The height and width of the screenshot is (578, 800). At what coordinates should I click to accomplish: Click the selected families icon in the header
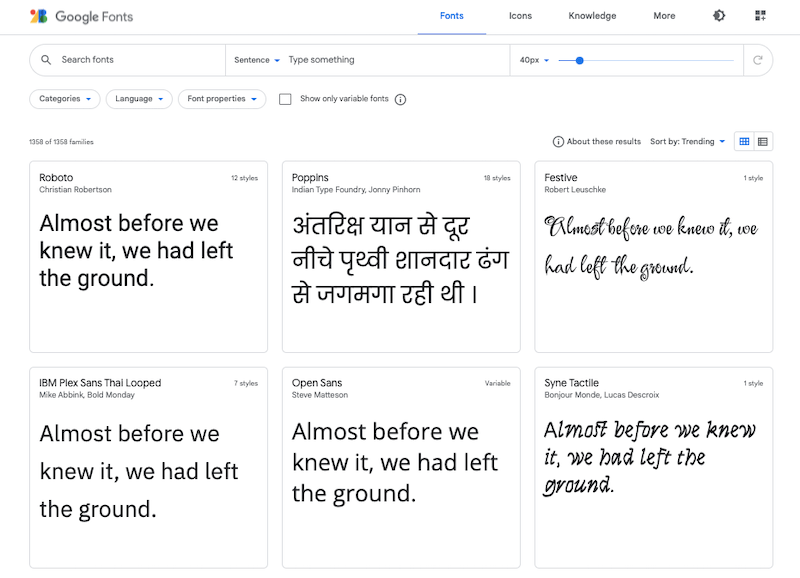[758, 15]
